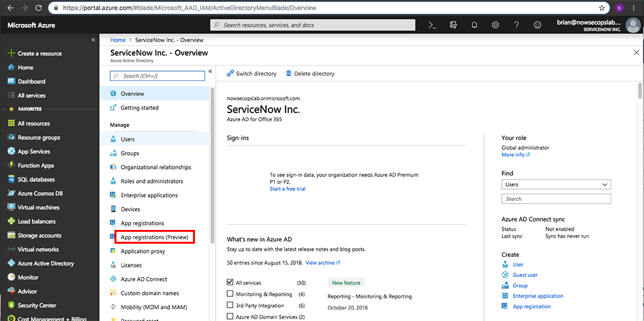Uncheck the All services checkbox
The width and height of the screenshot is (644, 321).
click(x=230, y=283)
